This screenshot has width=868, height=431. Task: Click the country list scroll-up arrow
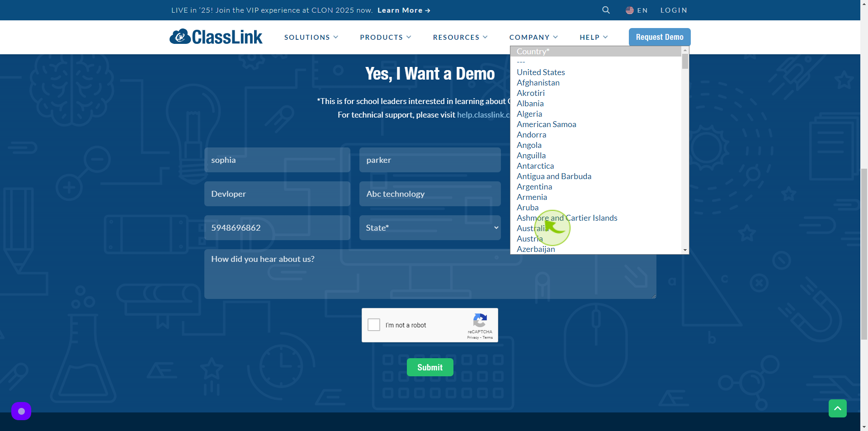click(x=685, y=50)
